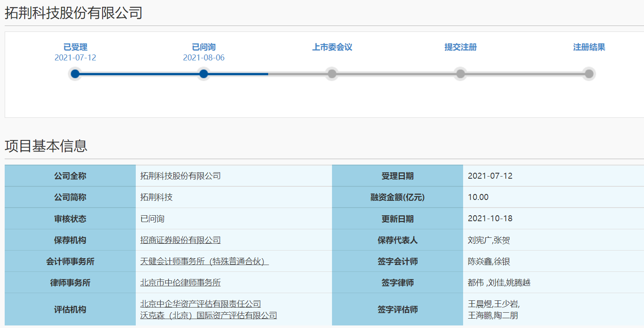Screen dimensions: 644x328
Task: Click the 受理日期 header cell
Action: (x=398, y=176)
